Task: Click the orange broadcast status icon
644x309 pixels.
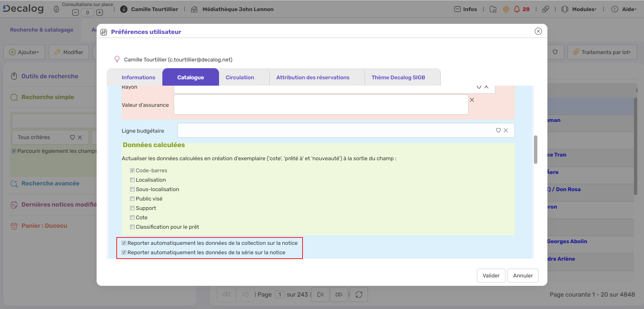Action: 506,9
